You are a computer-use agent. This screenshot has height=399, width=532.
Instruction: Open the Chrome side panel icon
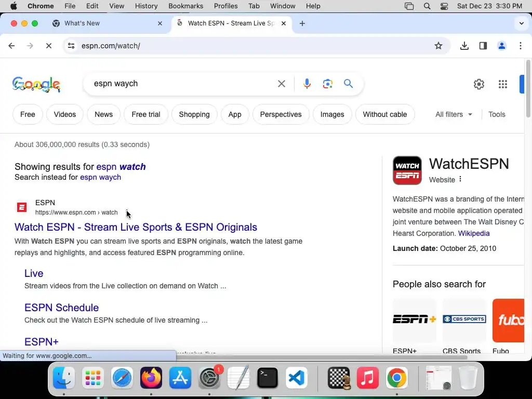483,46
